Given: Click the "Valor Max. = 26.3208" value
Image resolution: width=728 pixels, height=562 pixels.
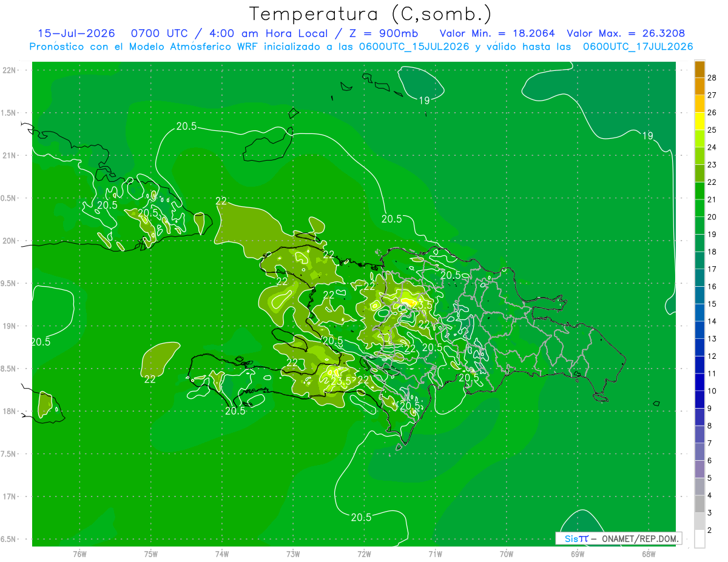Looking at the screenshot, I should pyautogui.click(x=626, y=33).
